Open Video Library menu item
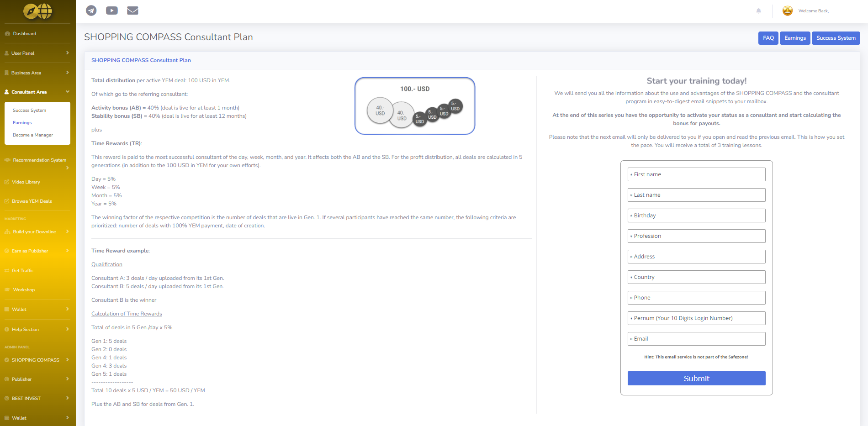Viewport: 868px width, 426px height. coord(26,182)
